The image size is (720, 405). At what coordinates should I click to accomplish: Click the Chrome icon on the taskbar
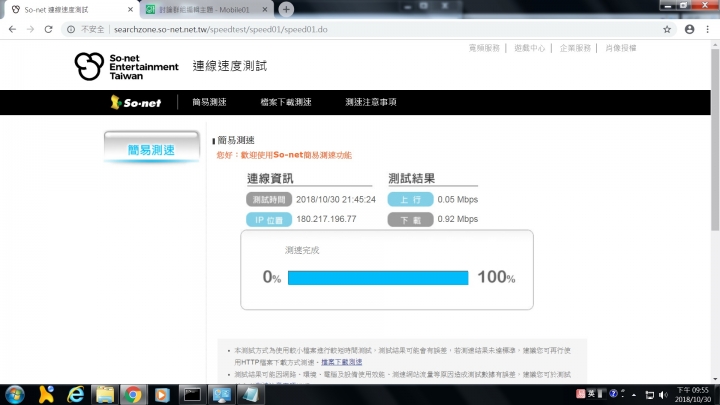click(x=133, y=395)
